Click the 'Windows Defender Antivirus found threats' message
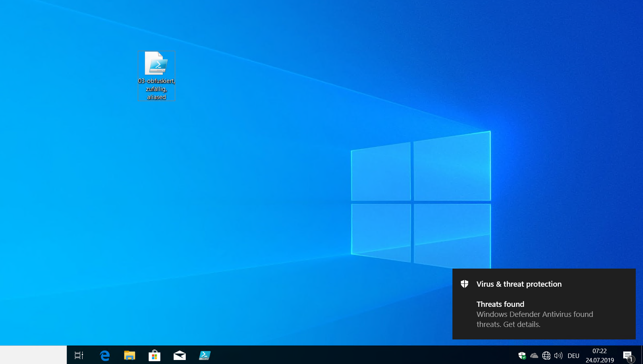The height and width of the screenshot is (364, 643). click(x=535, y=319)
